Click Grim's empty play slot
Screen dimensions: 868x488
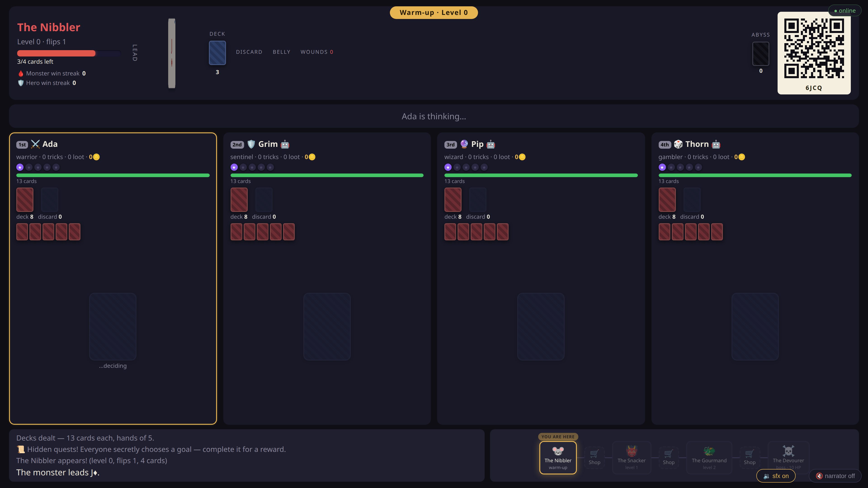click(x=327, y=326)
